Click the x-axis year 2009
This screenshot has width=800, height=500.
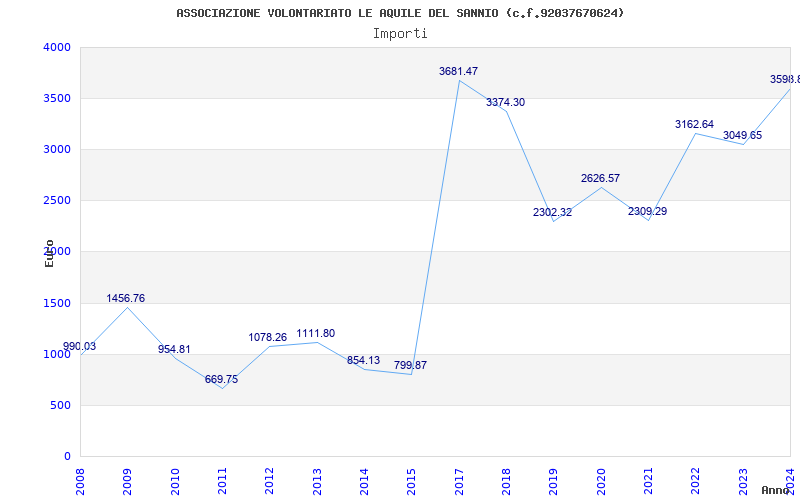[x=128, y=482]
